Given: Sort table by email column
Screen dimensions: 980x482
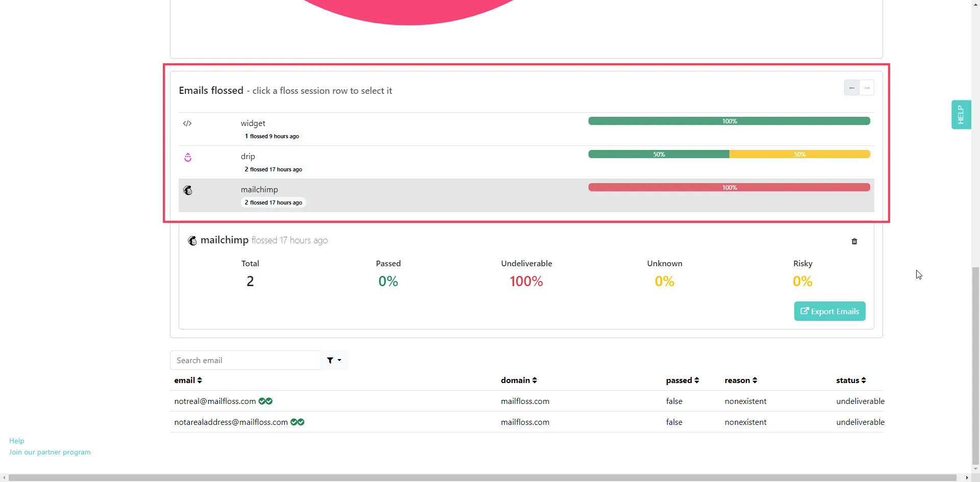Looking at the screenshot, I should (x=188, y=380).
